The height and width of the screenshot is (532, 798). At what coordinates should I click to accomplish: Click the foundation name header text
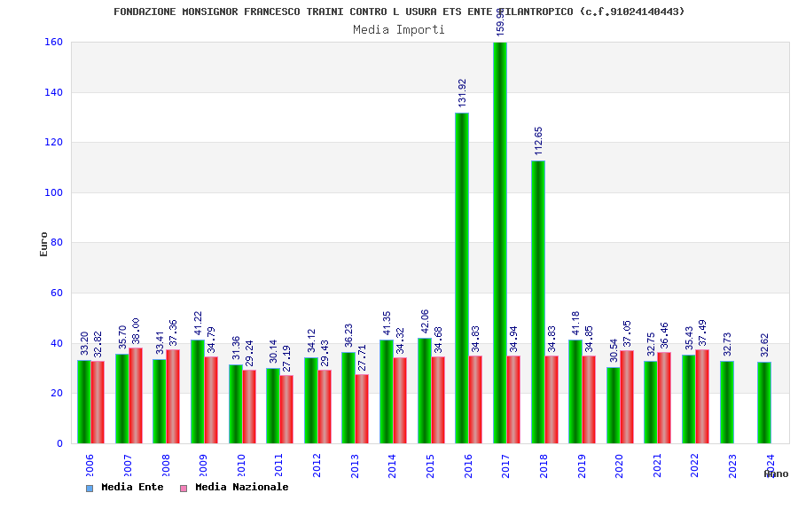coord(399,12)
